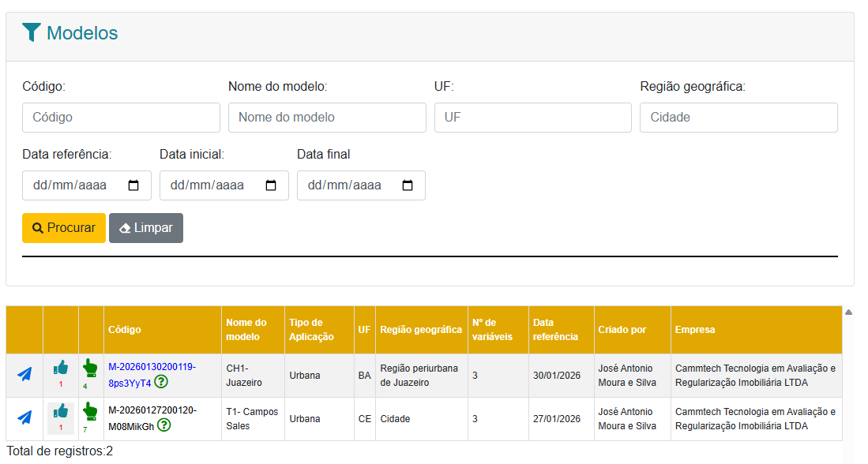Click the Código column header
The image size is (868, 464).
click(x=163, y=330)
